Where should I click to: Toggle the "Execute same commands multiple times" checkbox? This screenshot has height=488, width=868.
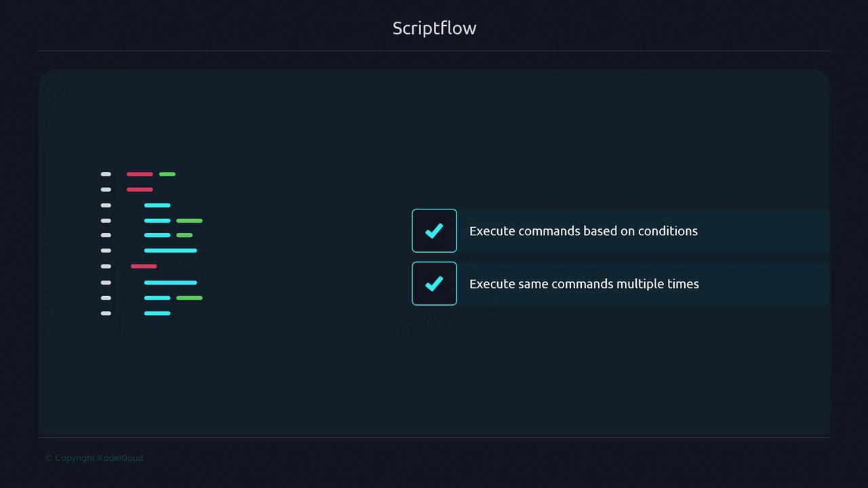point(434,284)
